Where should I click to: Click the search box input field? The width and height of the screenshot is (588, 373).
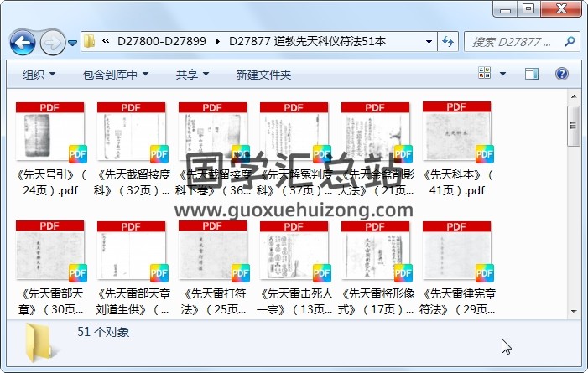[x=512, y=41]
